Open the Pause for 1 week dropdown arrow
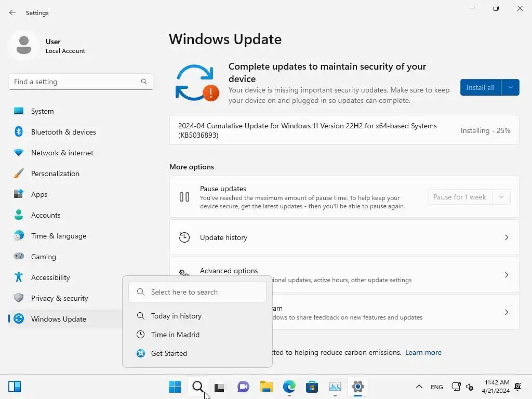 click(501, 197)
